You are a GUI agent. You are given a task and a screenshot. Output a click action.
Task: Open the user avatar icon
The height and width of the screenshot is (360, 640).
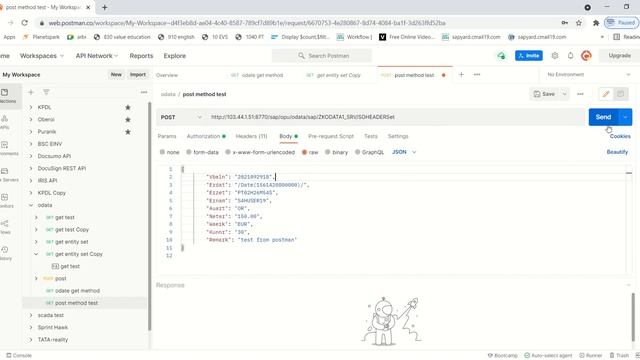click(x=586, y=56)
